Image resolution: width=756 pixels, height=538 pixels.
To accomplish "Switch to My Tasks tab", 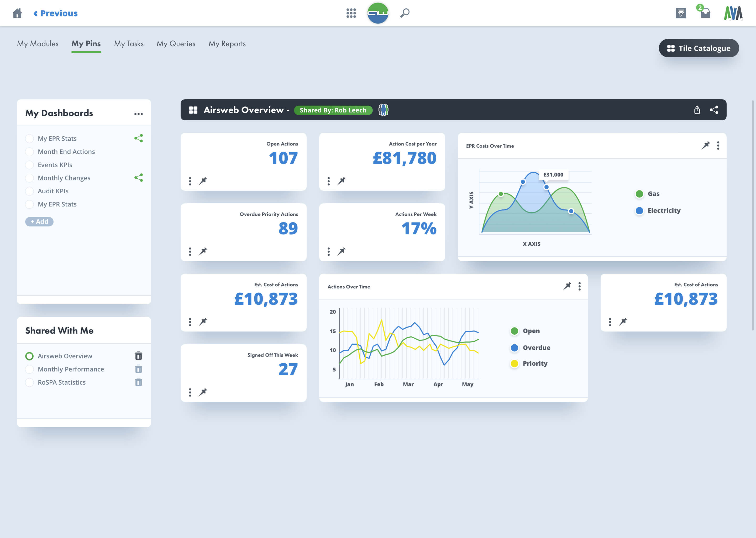I will [129, 44].
